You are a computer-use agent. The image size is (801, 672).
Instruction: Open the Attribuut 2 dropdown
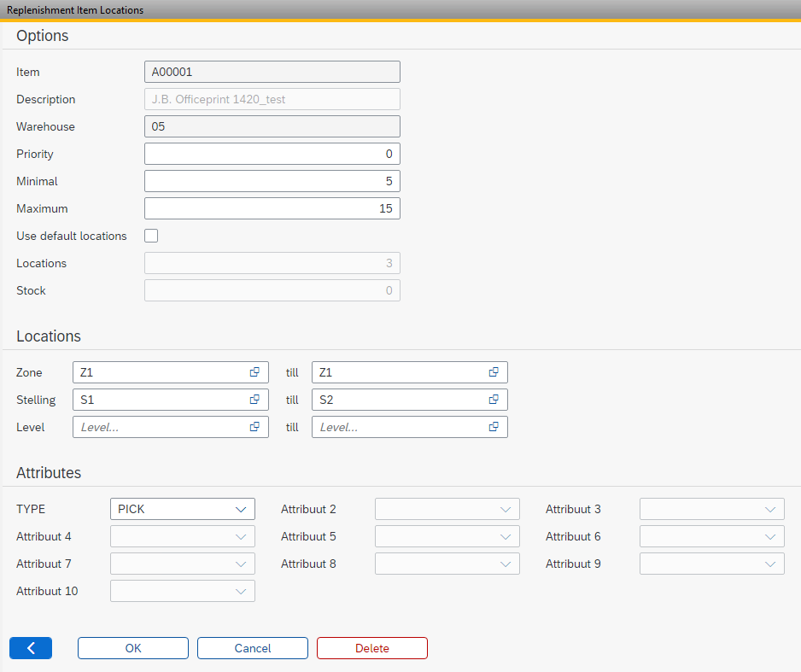[x=506, y=509]
